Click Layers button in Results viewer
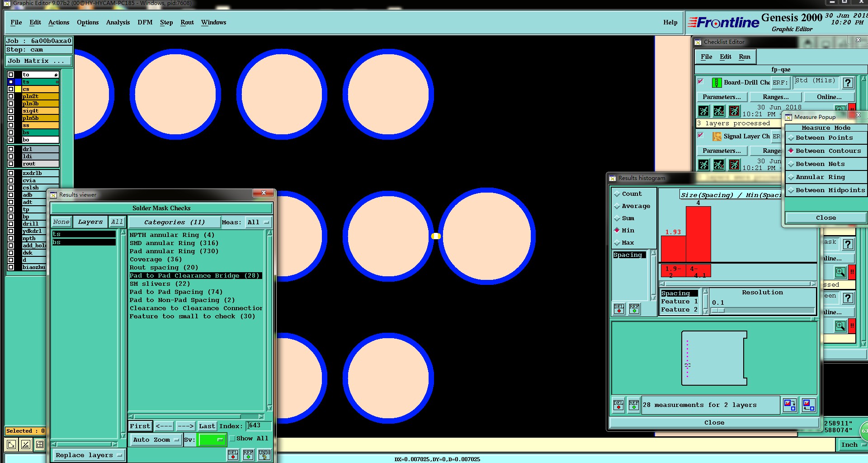 90,222
